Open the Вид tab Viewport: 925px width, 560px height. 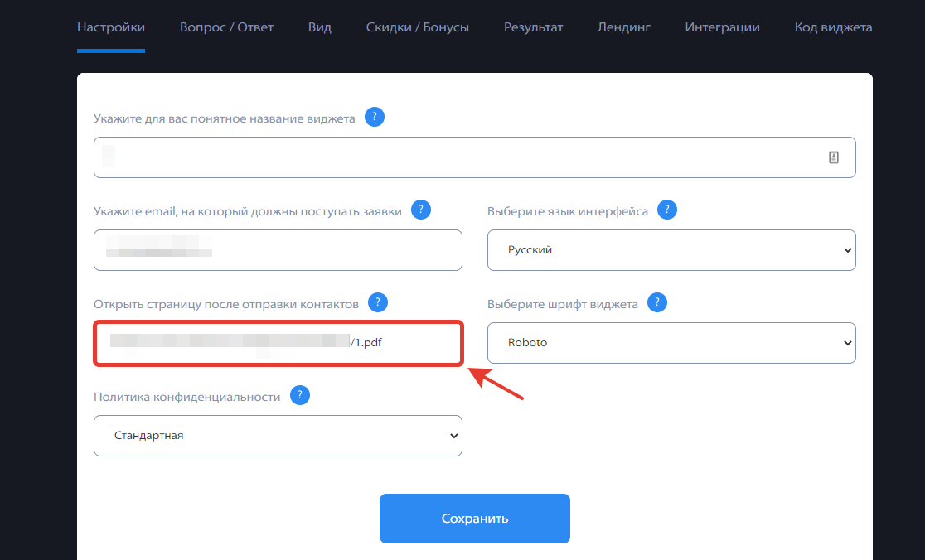(x=320, y=27)
